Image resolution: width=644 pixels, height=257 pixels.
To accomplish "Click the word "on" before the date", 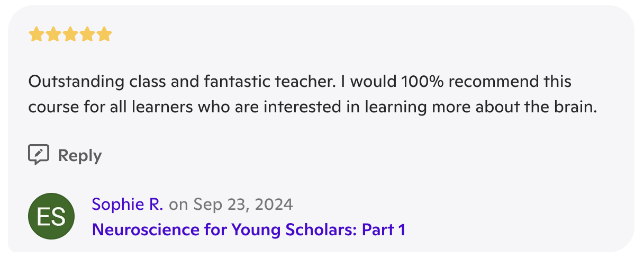I will 178,205.
